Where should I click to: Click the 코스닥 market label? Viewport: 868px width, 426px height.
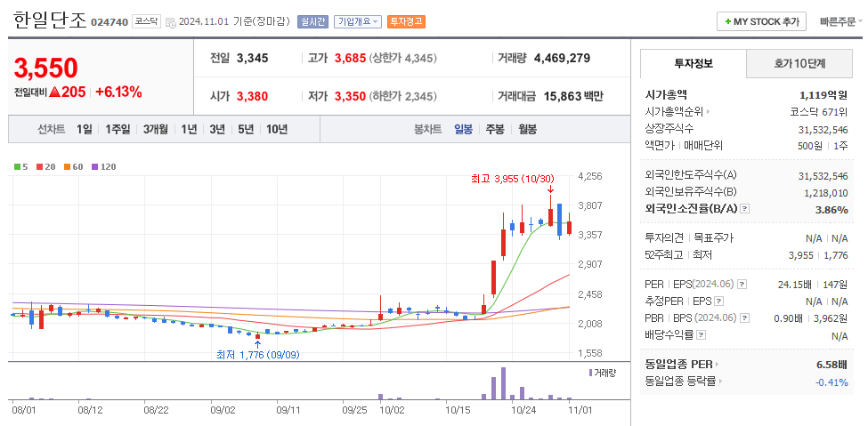(x=147, y=22)
